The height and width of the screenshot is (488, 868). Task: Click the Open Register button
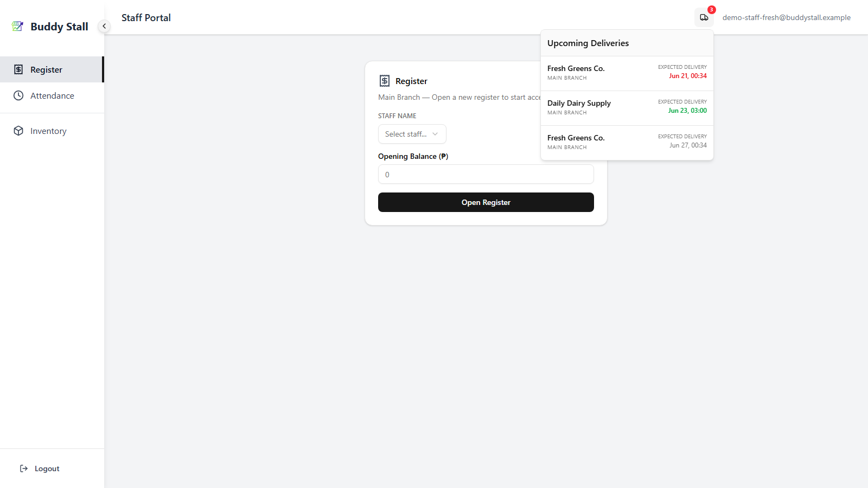(486, 202)
